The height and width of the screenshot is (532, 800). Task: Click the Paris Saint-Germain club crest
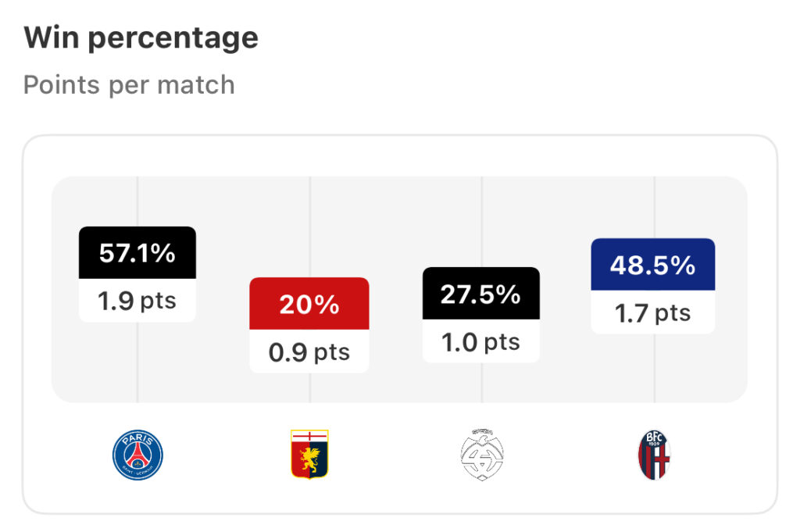click(x=137, y=455)
